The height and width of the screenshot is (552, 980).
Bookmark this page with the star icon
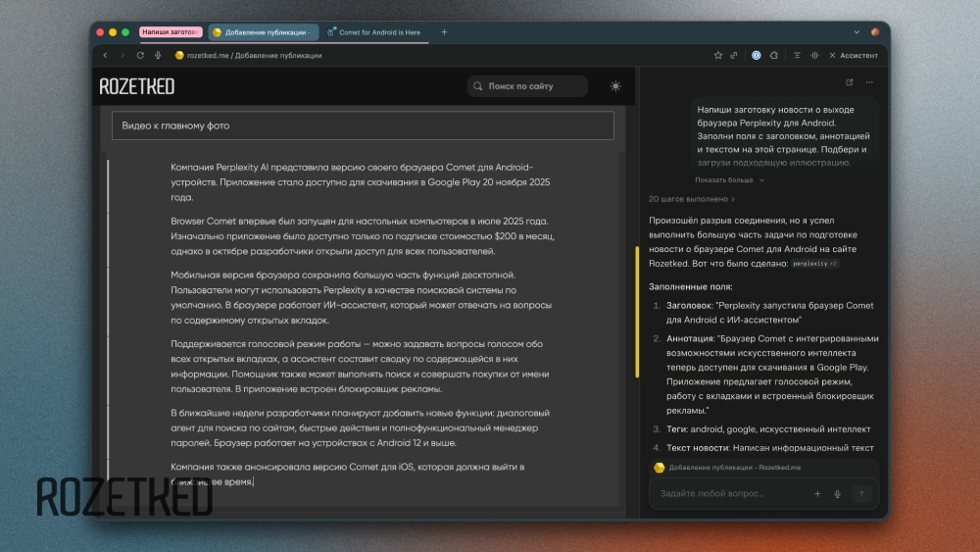pyautogui.click(x=718, y=55)
